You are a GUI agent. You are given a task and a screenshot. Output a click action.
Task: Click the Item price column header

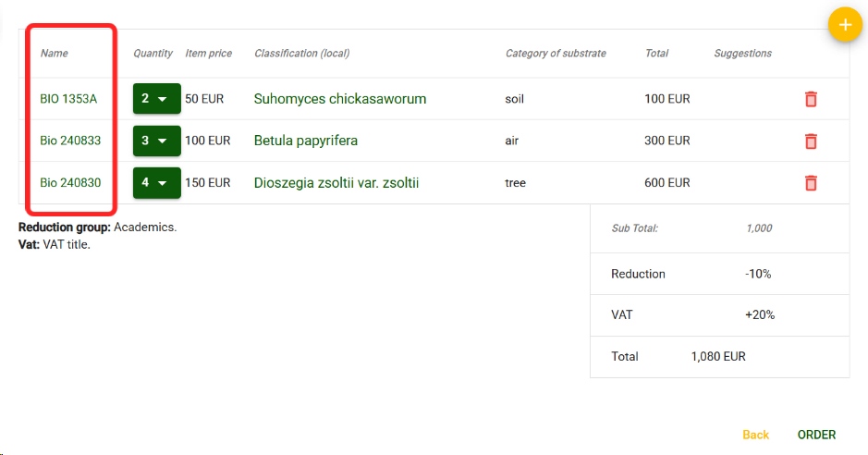(x=208, y=54)
